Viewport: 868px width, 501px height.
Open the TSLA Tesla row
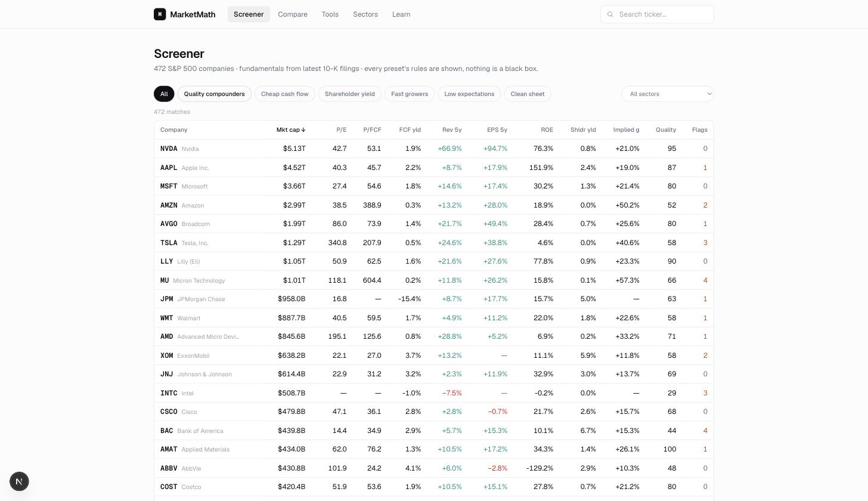(x=433, y=243)
